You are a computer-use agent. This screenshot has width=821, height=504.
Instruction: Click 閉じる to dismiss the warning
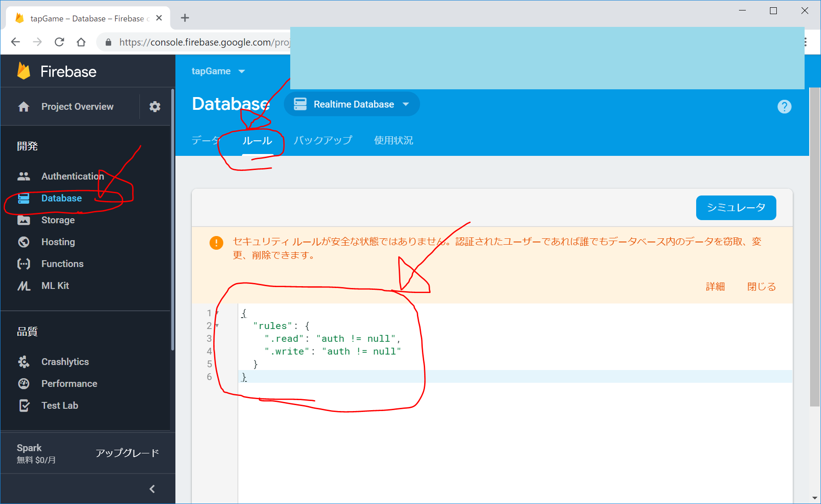[x=761, y=287]
